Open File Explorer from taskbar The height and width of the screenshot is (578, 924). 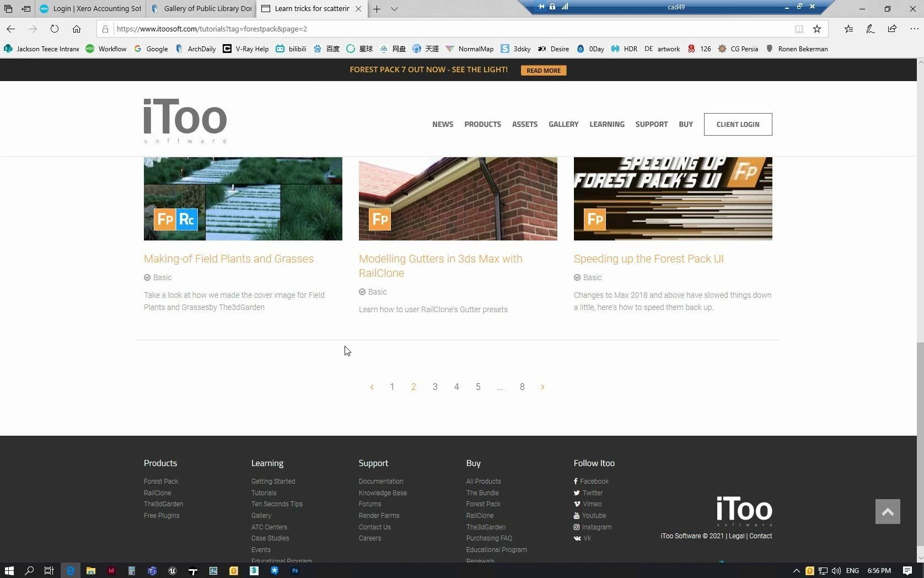click(x=90, y=571)
